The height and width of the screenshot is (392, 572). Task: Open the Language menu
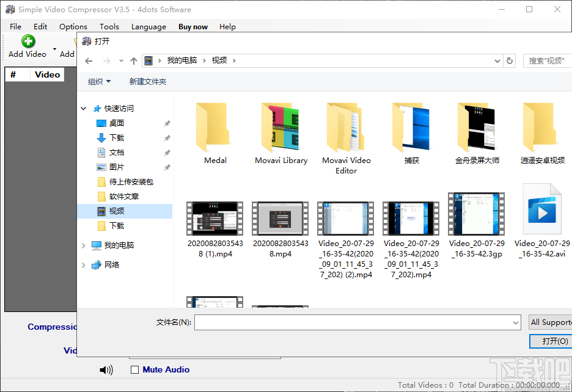point(148,26)
